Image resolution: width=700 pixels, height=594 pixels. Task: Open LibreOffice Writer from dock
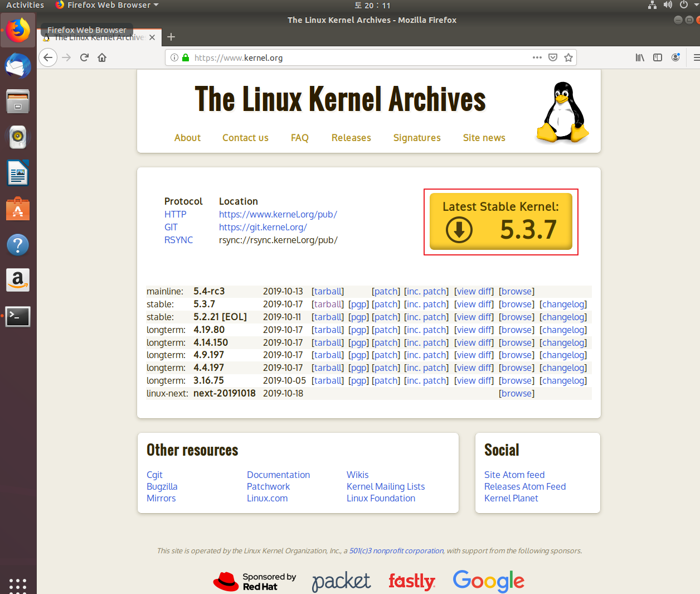18,173
